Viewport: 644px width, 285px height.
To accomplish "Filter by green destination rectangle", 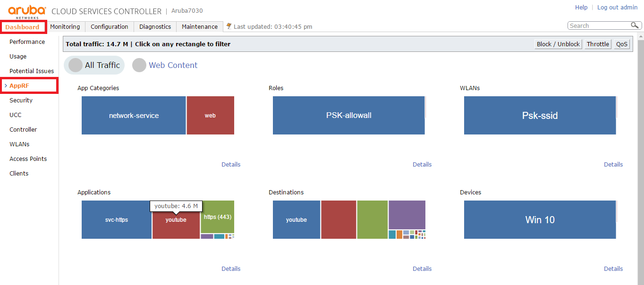I will coord(373,219).
